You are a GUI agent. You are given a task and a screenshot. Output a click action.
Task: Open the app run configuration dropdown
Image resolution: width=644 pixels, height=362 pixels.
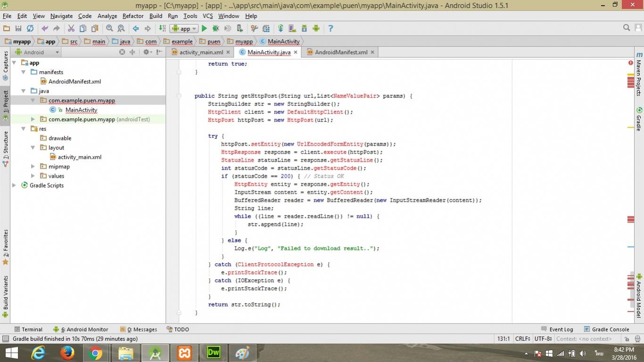click(x=184, y=28)
